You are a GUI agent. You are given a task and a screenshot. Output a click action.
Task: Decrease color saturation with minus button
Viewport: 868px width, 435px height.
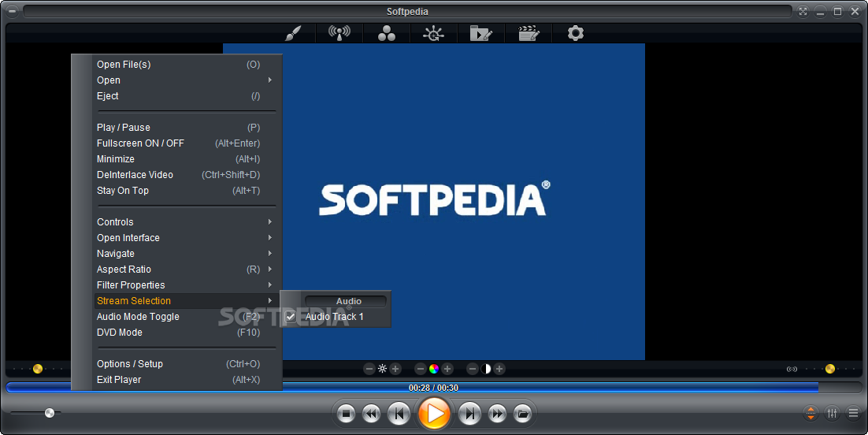pos(421,369)
